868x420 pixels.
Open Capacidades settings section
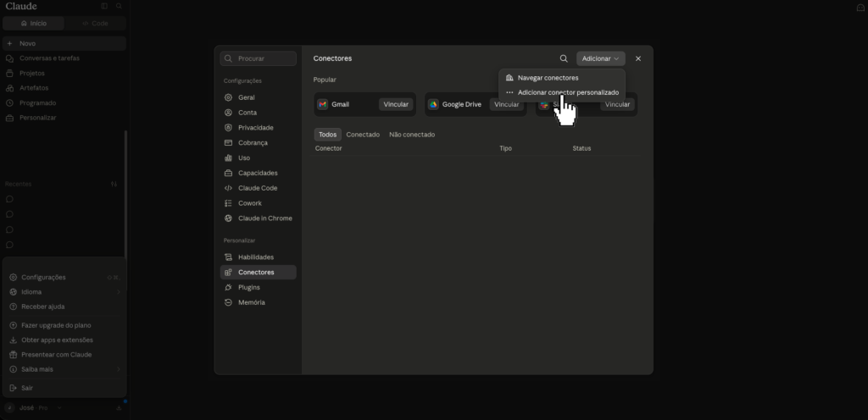(259, 173)
